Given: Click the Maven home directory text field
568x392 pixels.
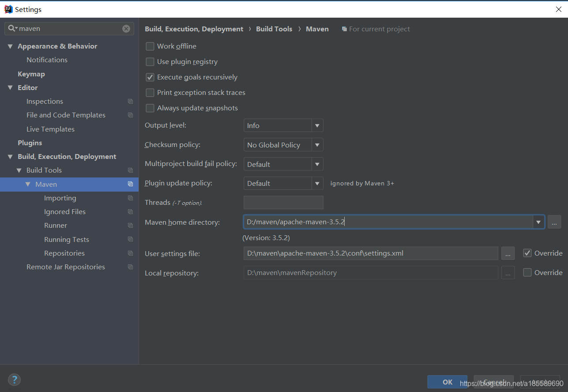Looking at the screenshot, I should (388, 222).
